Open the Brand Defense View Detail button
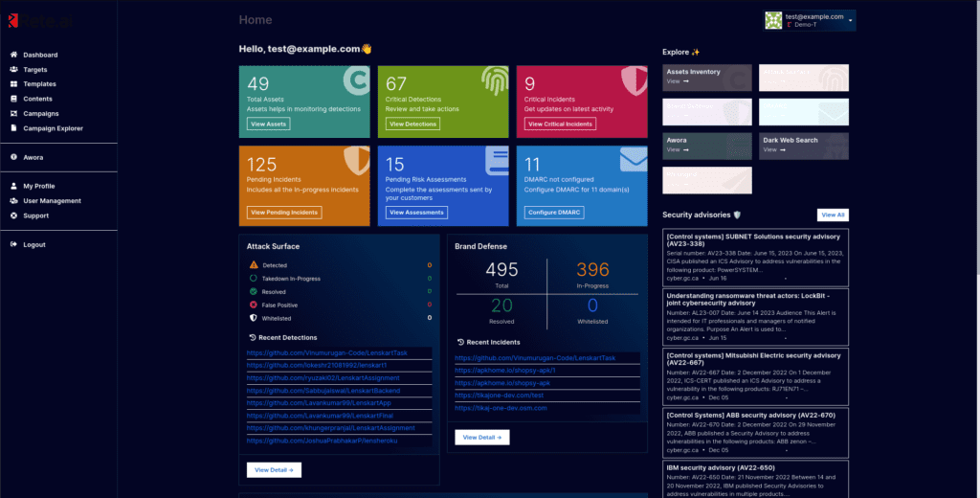Screen dimensions: 980x498 point(482,438)
